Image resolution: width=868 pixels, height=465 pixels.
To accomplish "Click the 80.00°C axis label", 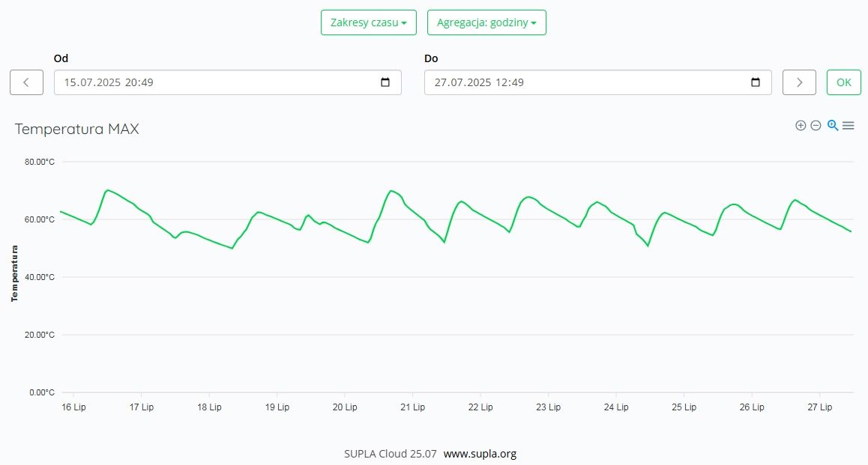I will (x=39, y=162).
